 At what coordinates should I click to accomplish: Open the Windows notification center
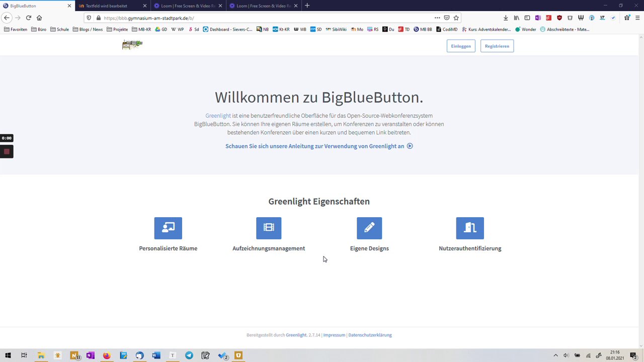tap(633, 355)
